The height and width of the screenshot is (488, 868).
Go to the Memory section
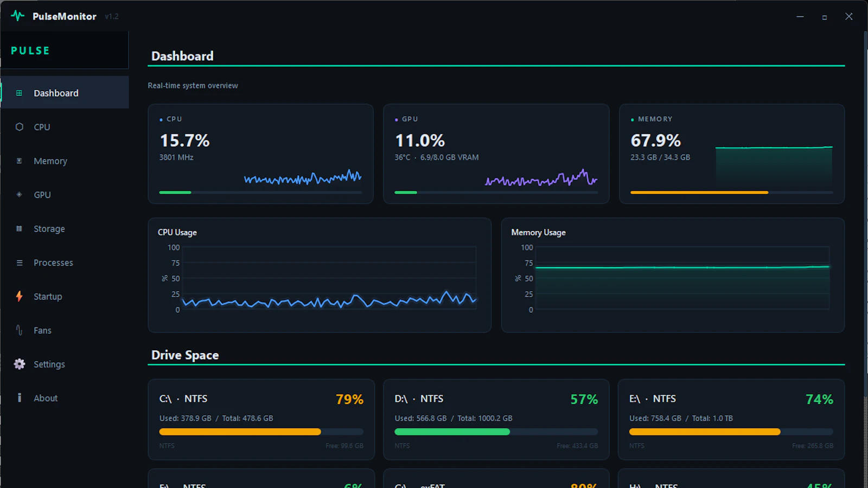point(65,160)
